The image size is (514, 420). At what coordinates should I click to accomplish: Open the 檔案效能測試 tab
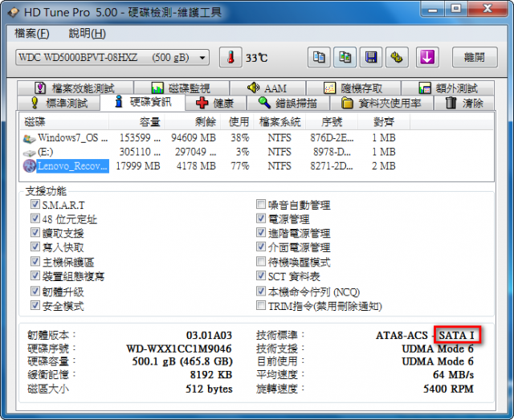pos(75,88)
